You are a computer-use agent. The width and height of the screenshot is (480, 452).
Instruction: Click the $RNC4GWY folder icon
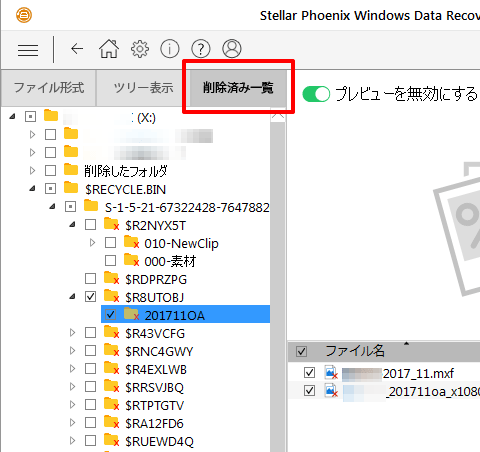coord(111,350)
